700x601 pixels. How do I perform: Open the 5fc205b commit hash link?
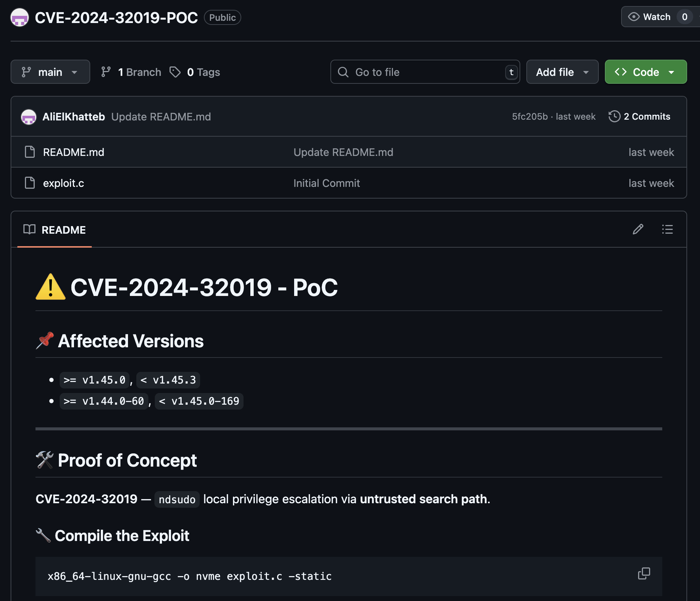tap(529, 116)
